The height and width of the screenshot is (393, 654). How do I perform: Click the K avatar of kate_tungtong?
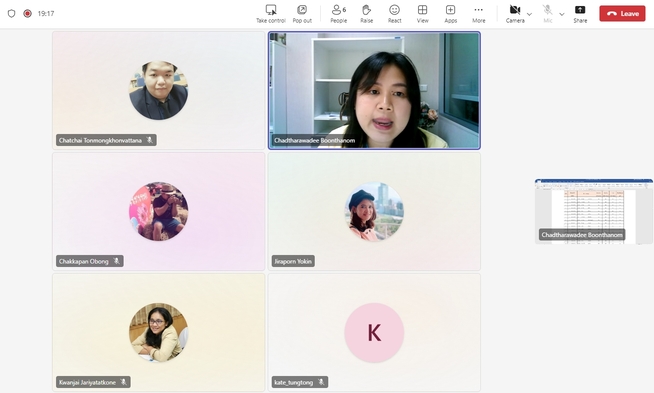(x=374, y=333)
